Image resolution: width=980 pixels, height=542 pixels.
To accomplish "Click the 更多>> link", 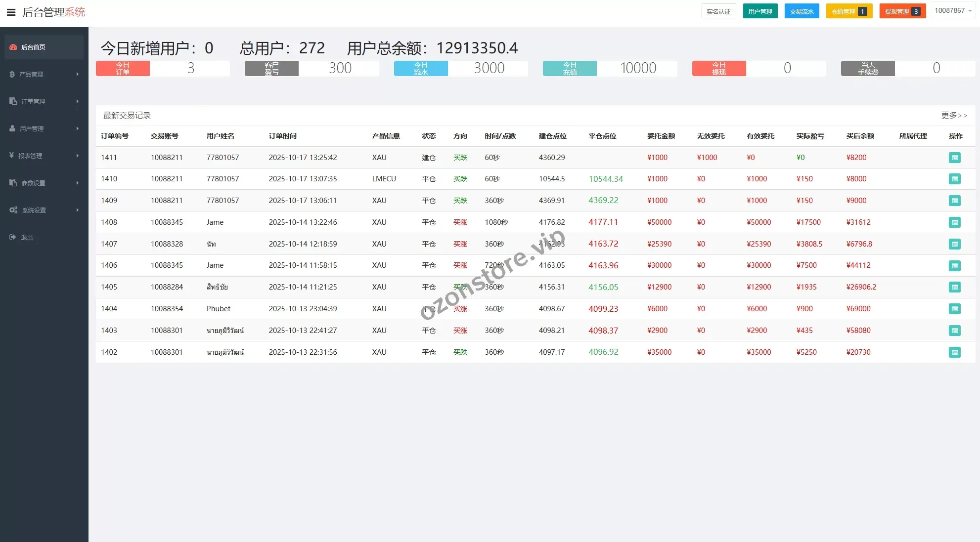I will pyautogui.click(x=954, y=115).
